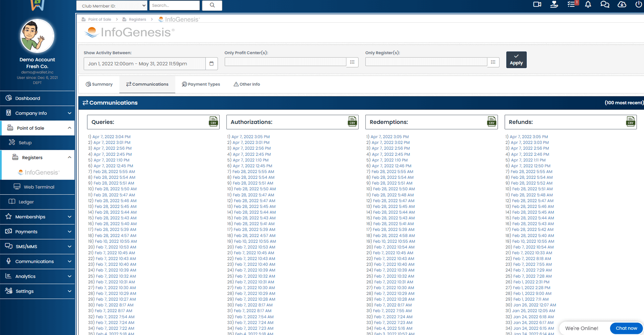Screen dimensions: 644x335
Task: Download the Refunds CSV file
Action: point(631,121)
